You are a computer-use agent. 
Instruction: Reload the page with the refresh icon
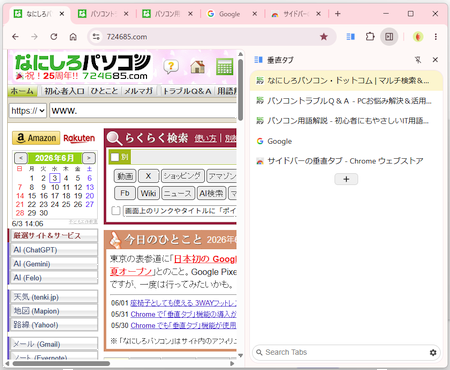pos(54,37)
